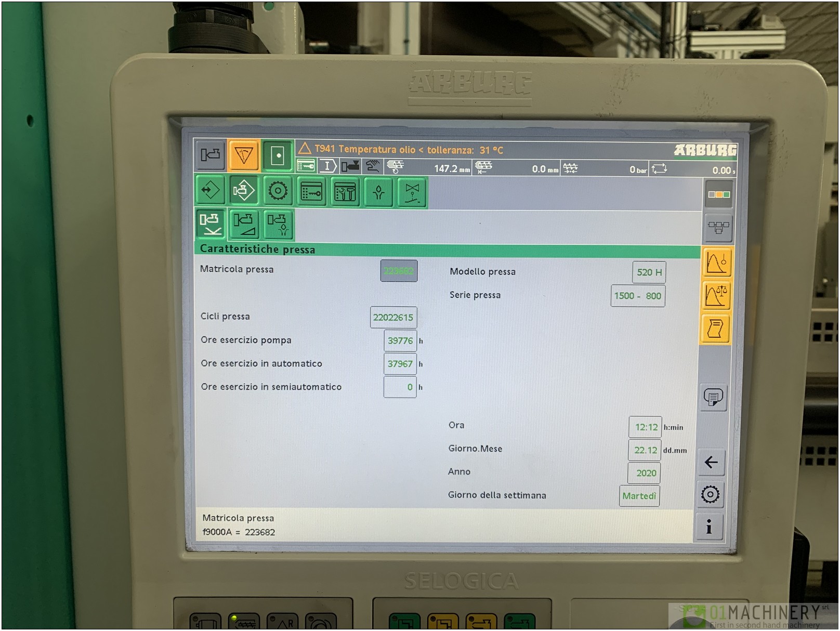Select the Ore esercizio in automatico field 37967

click(x=400, y=364)
